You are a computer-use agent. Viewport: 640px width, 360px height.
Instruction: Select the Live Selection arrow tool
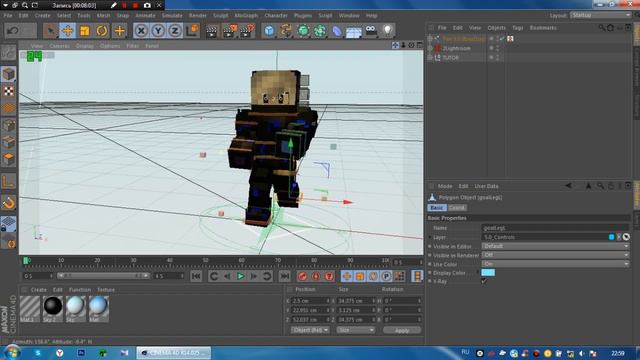pos(51,31)
